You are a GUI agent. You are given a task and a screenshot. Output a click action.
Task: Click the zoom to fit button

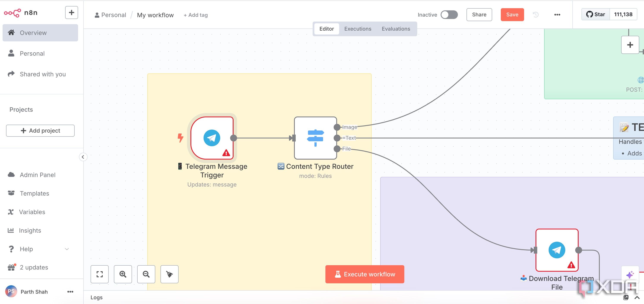(99, 274)
